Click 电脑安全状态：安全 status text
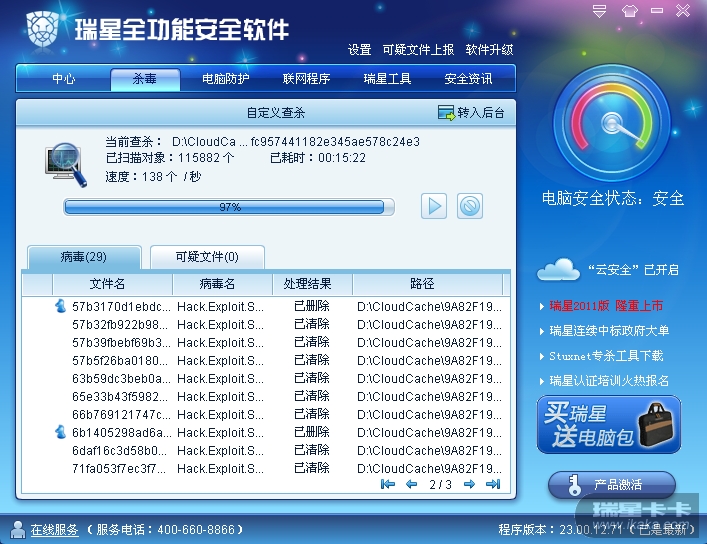 613,198
